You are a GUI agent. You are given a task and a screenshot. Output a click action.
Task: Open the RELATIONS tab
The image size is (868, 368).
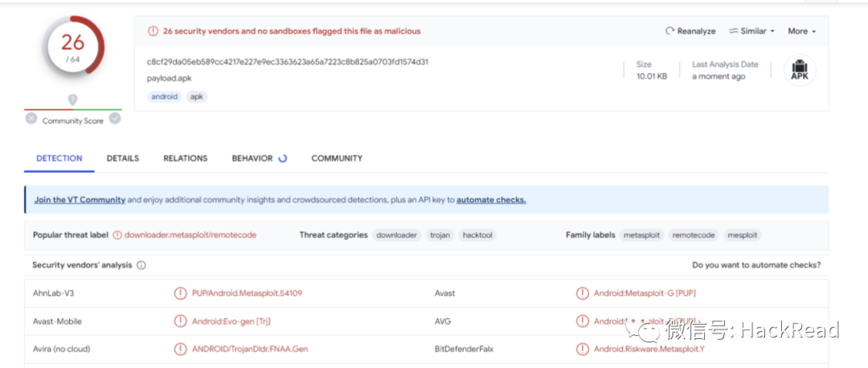click(186, 158)
